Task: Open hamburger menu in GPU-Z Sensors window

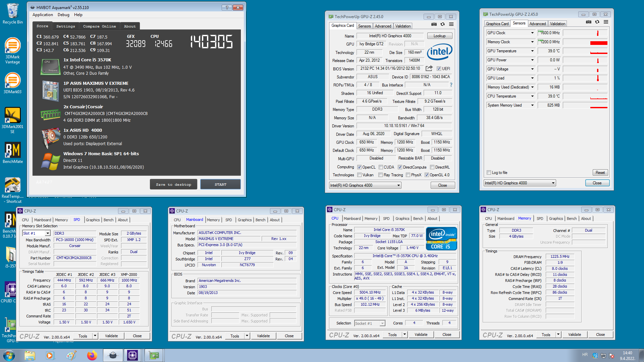Action: [606, 22]
